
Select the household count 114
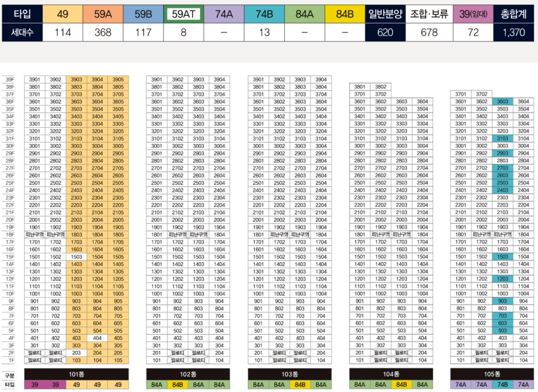[62, 32]
